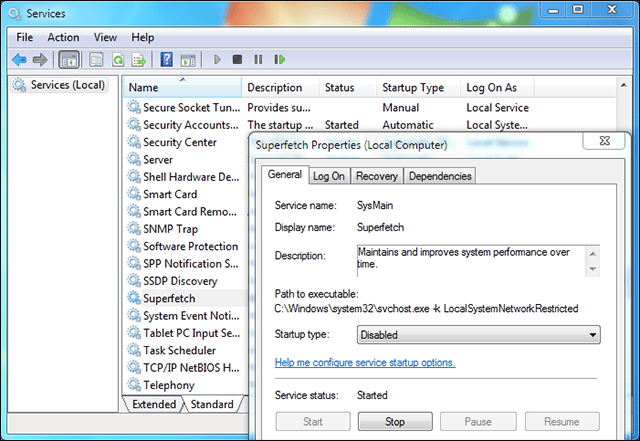640x441 pixels.
Task: Click the Forward arrow in the toolbar
Action: pyautogui.click(x=39, y=59)
